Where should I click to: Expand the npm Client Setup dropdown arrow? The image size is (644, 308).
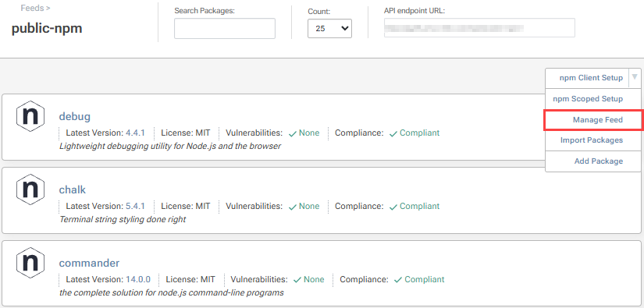pos(635,77)
